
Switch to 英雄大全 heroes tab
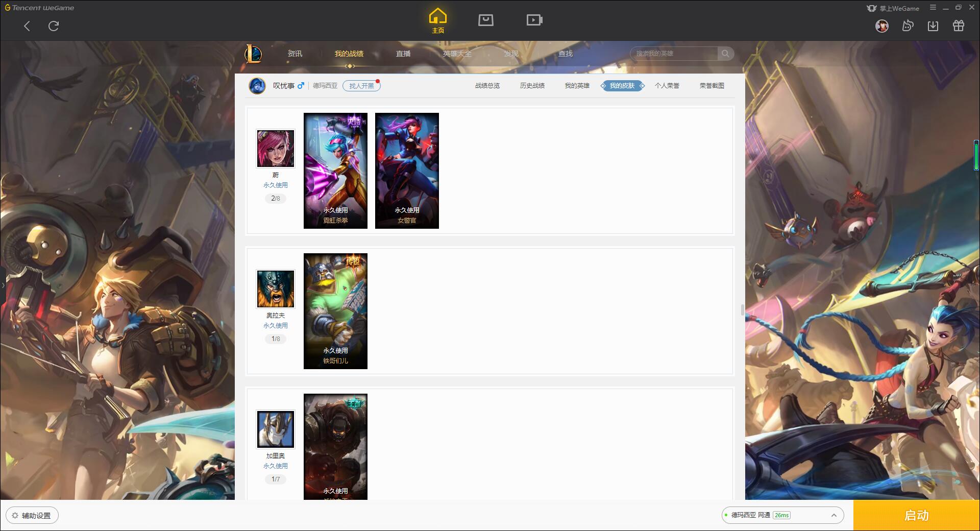(x=457, y=54)
